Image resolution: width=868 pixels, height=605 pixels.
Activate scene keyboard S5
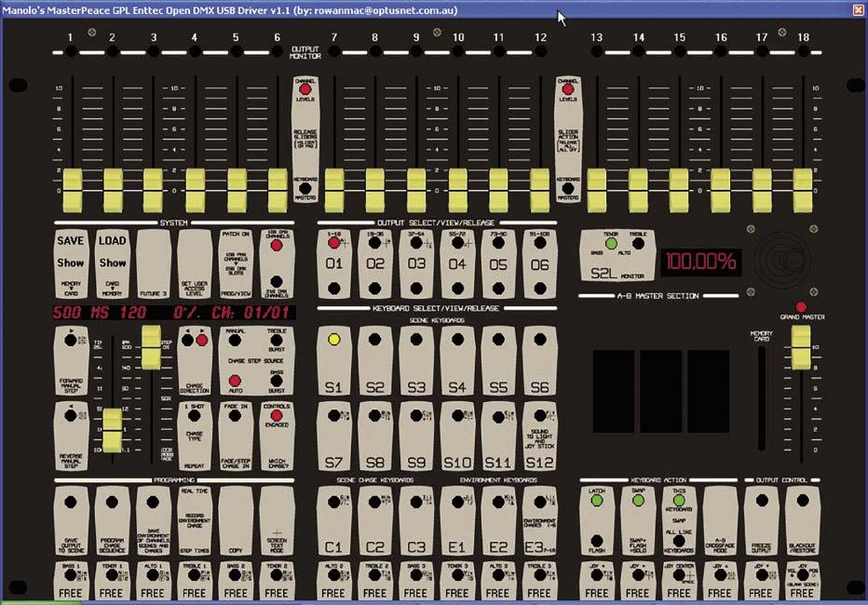[x=498, y=360]
